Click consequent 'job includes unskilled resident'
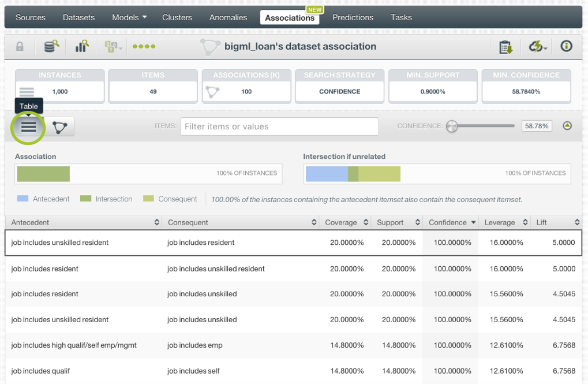Image resolution: width=588 pixels, height=384 pixels. point(216,269)
